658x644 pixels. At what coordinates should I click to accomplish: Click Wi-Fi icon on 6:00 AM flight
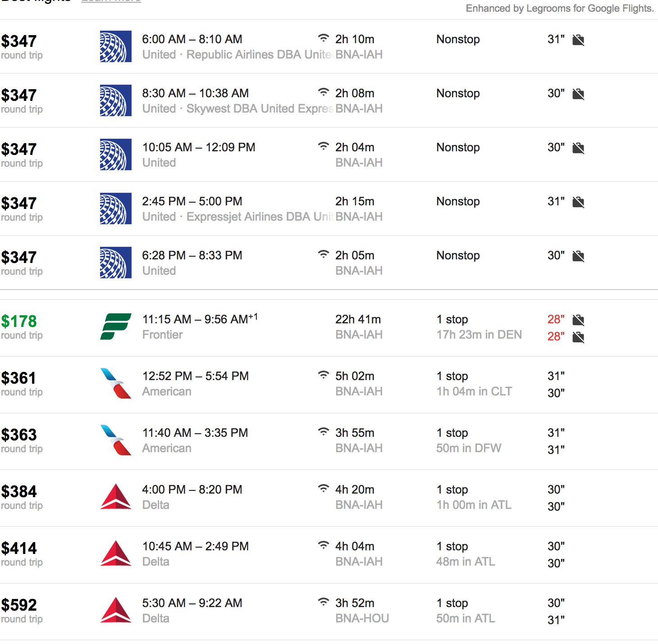tap(324, 38)
